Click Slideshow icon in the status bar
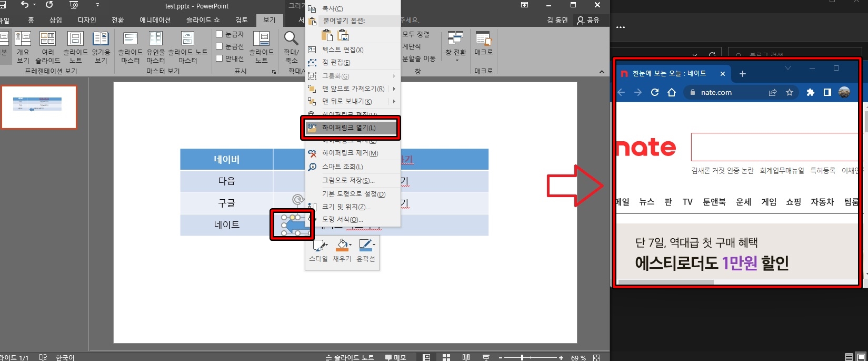The width and height of the screenshot is (868, 361). [486, 357]
